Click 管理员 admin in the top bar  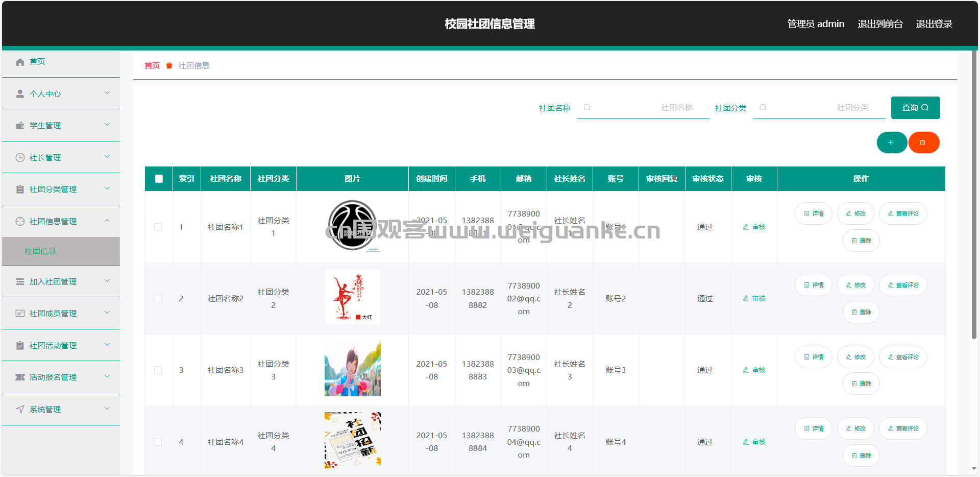pyautogui.click(x=816, y=24)
